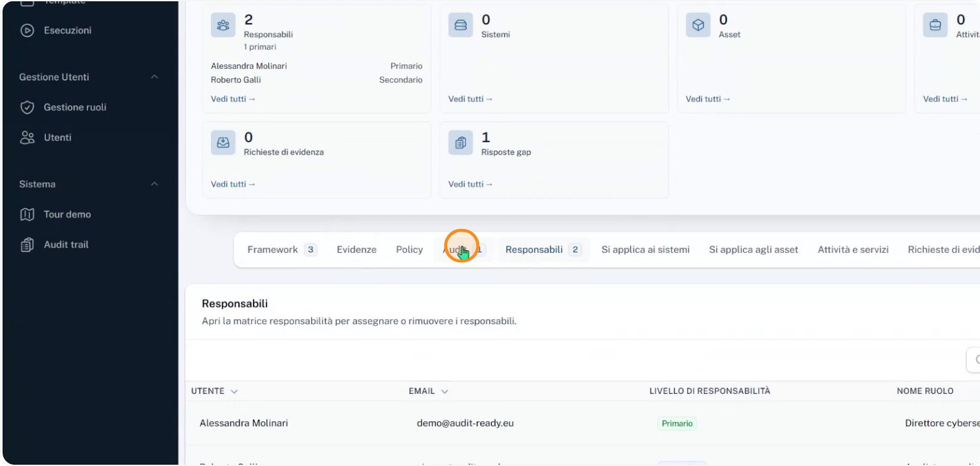Screen dimensions: 980x466
Task: Click the Audit trail clipboard icon
Action: pyautogui.click(x=27, y=244)
